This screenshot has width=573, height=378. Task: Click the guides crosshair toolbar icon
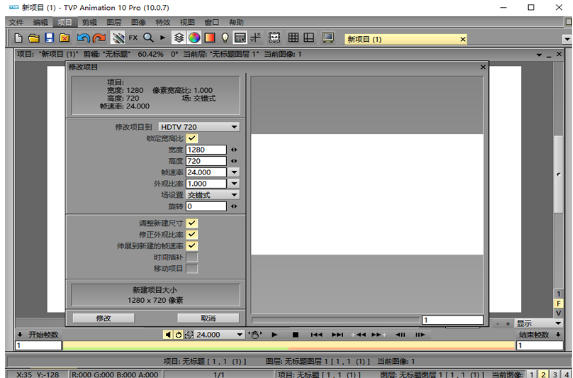tap(255, 38)
